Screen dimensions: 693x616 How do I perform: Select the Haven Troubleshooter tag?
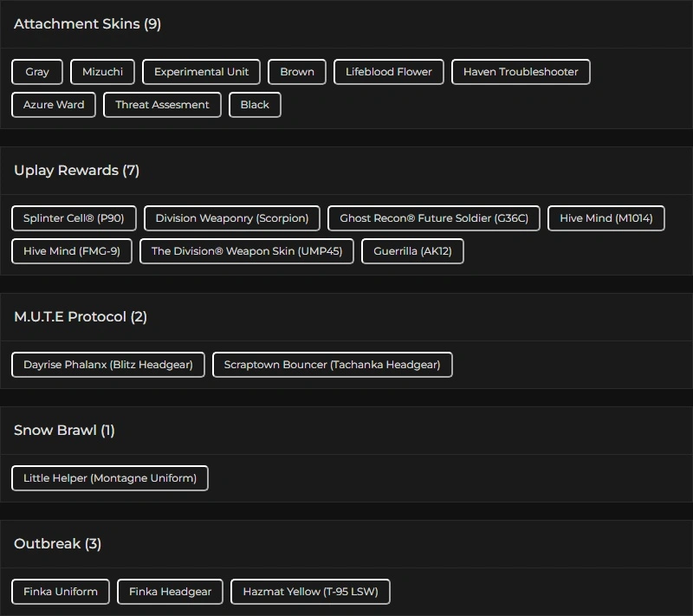tap(521, 72)
